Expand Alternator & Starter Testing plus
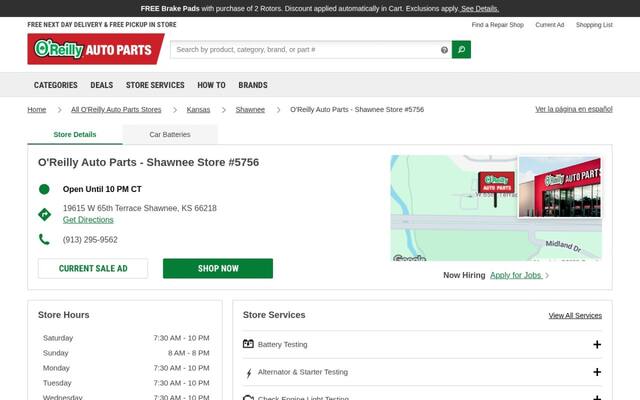 pyautogui.click(x=597, y=372)
